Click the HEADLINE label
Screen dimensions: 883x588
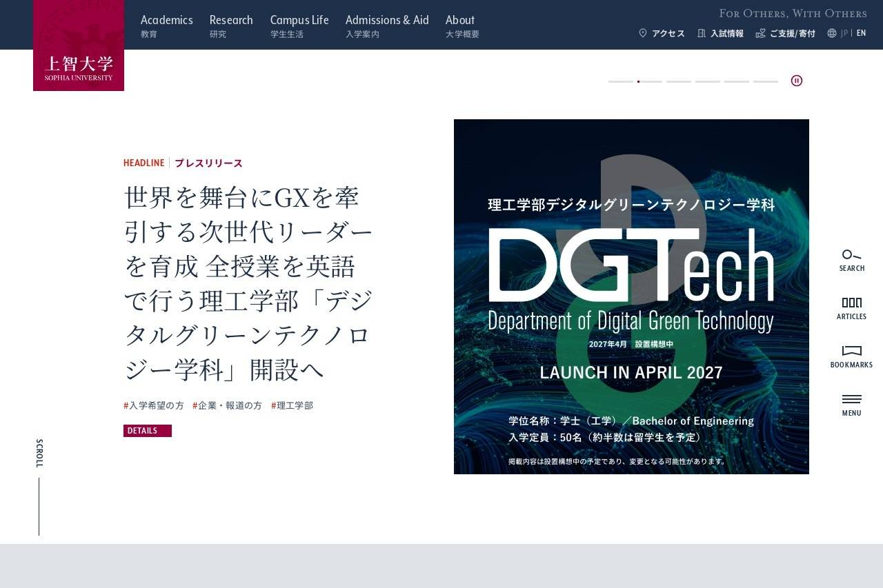point(144,163)
